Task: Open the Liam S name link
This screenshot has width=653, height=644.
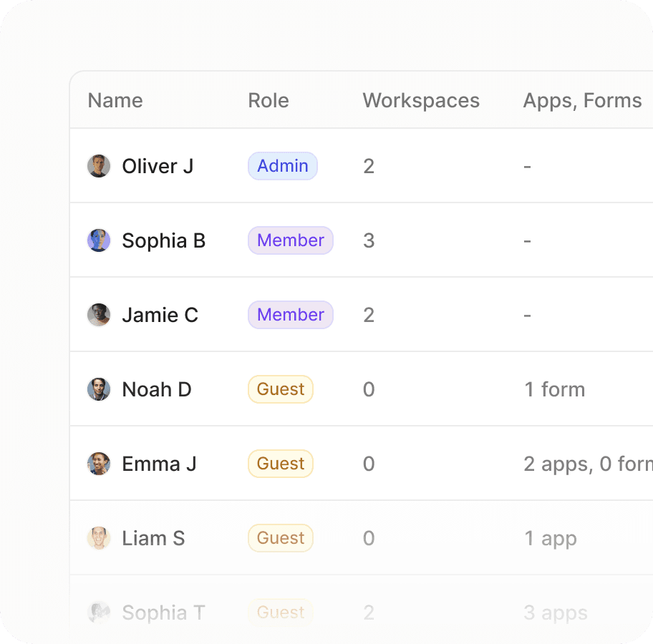Action: [x=153, y=538]
